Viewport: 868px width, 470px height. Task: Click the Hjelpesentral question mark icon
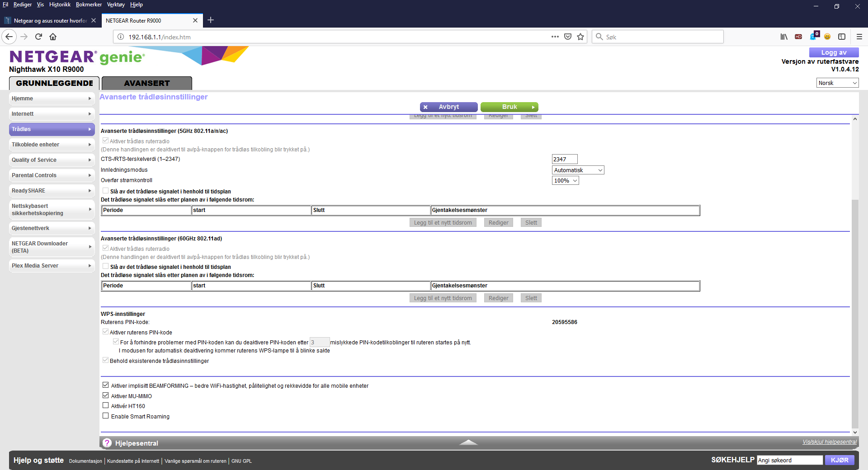pyautogui.click(x=107, y=443)
